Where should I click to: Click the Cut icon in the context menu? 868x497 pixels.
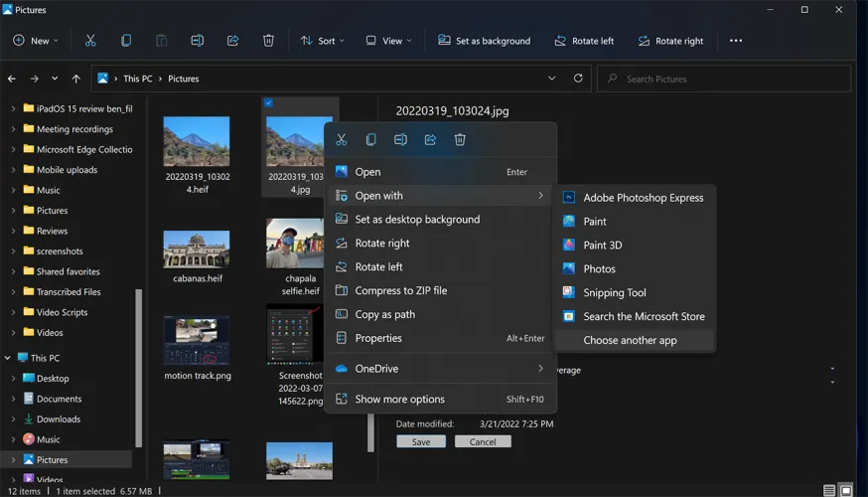[342, 140]
